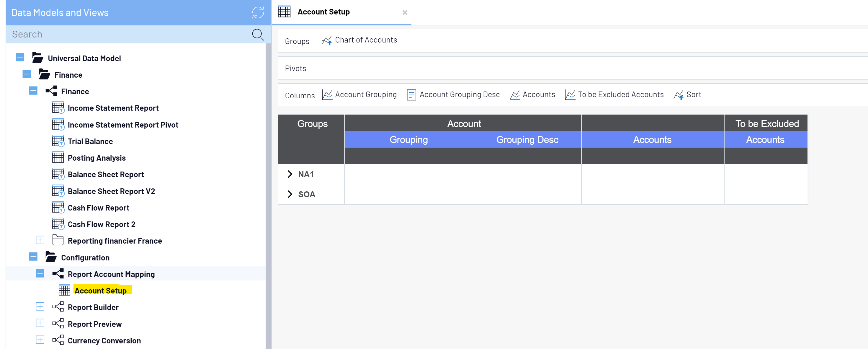Open the Cash Flow Report 2 view
The height and width of the screenshot is (349, 868).
click(x=102, y=224)
